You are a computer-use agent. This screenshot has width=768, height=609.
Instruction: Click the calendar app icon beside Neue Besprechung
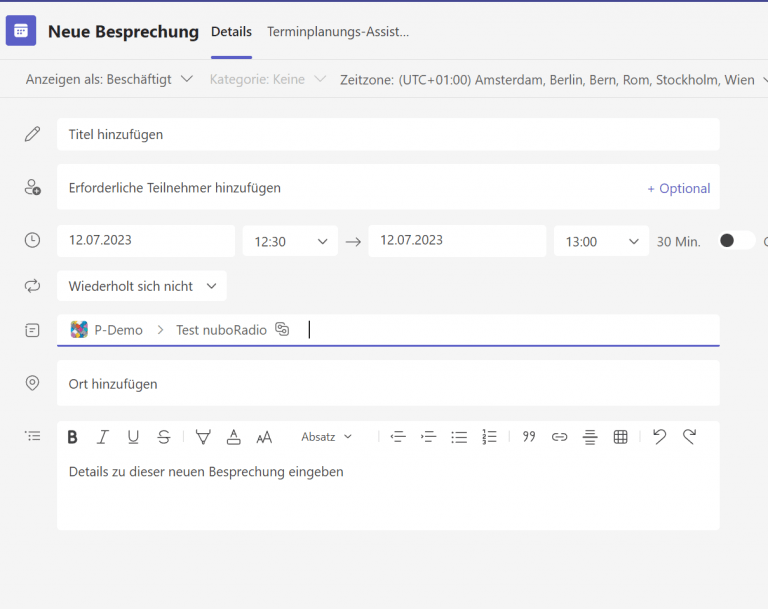point(21,30)
